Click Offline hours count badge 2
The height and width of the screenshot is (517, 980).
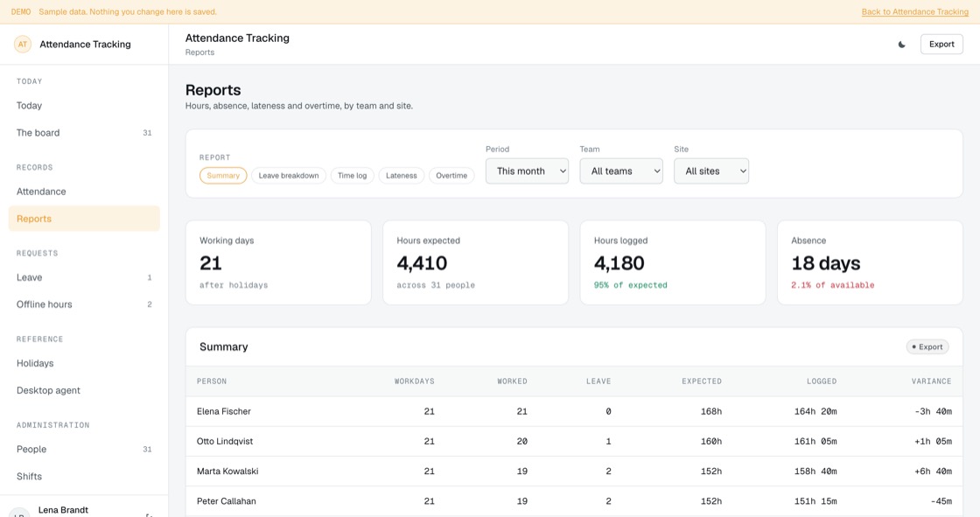pyautogui.click(x=150, y=304)
